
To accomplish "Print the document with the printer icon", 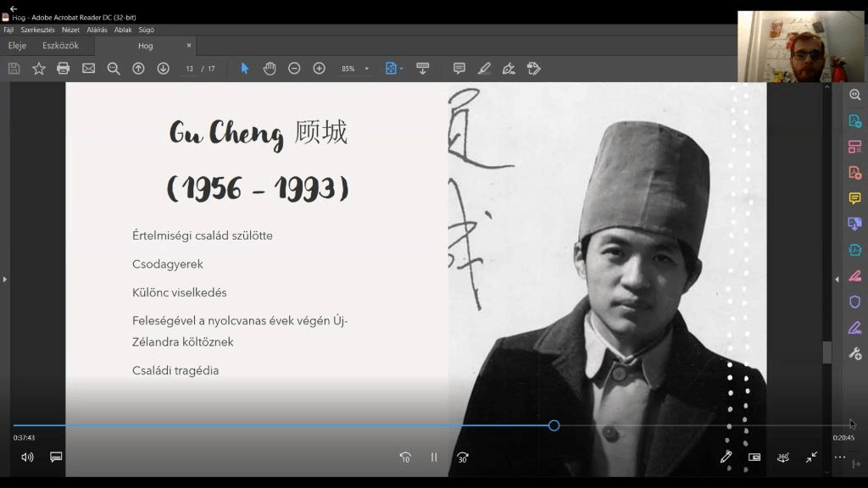I will pyautogui.click(x=63, y=69).
